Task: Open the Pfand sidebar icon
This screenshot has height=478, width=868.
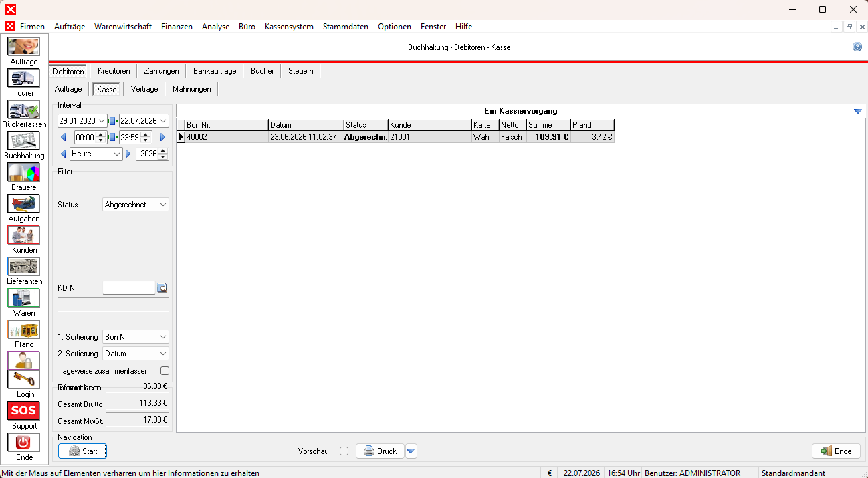Action: point(23,329)
